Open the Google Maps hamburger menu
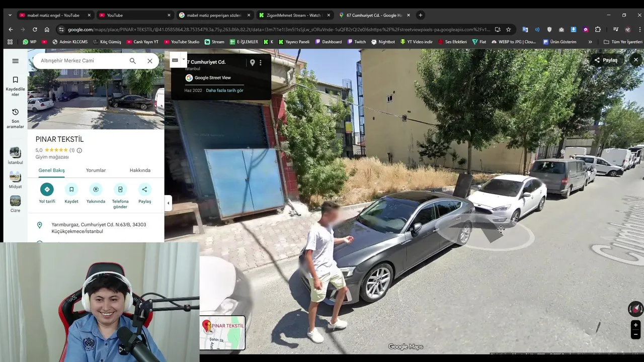This screenshot has height=362, width=644. click(15, 61)
